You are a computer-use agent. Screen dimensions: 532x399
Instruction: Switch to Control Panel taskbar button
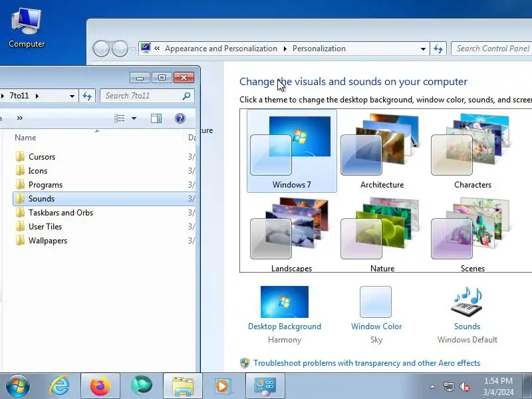265,386
